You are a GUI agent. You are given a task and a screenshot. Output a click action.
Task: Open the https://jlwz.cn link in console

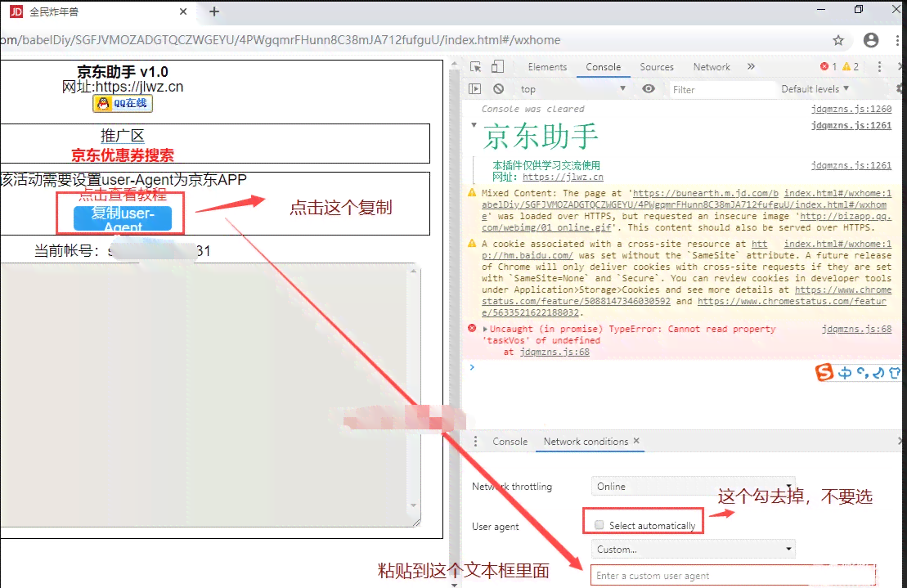click(x=562, y=177)
